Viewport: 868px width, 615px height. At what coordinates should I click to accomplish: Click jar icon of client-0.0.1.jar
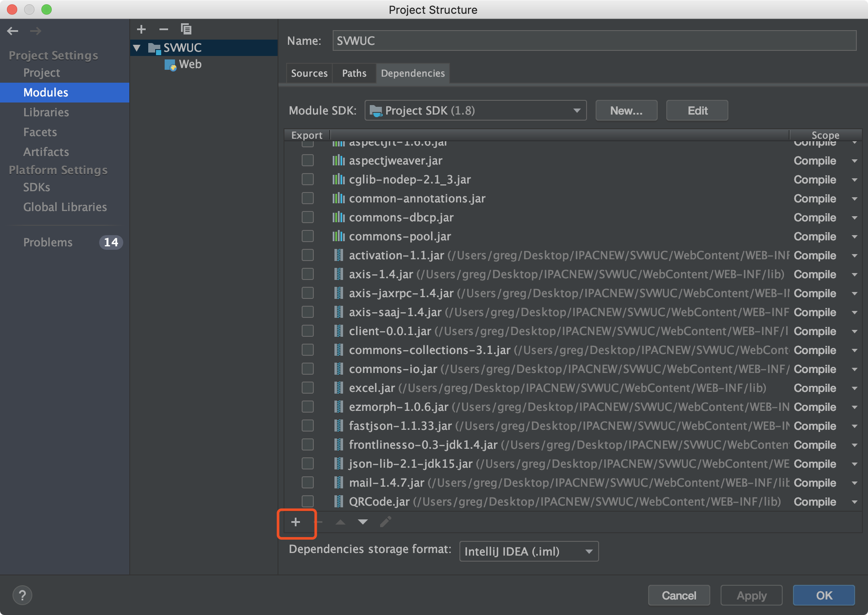tap(339, 331)
